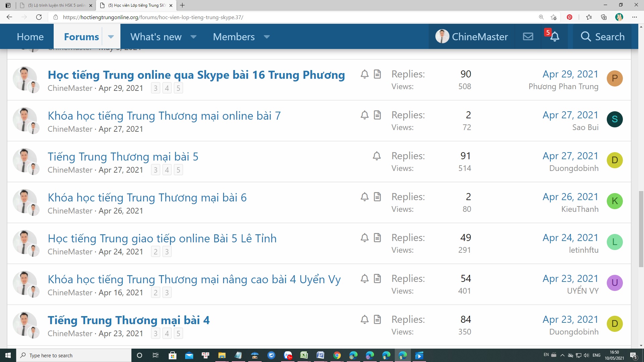
Task: Toggle watch bell on Tiếng Trung Thương mại bài 5
Action: tap(377, 156)
